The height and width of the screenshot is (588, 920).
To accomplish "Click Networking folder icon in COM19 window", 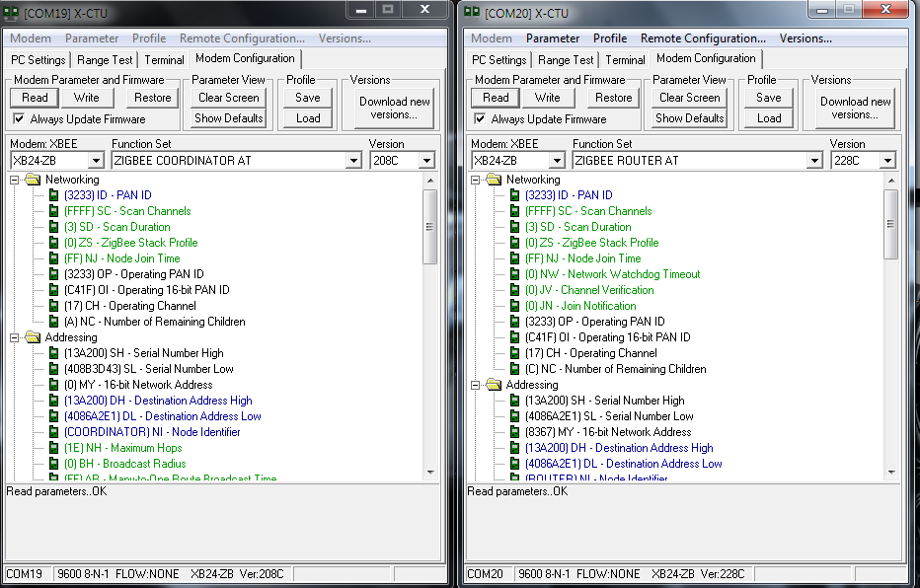I will pyautogui.click(x=33, y=180).
